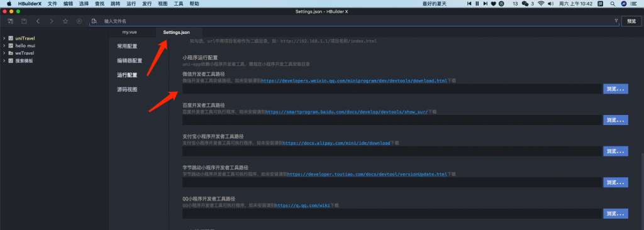Click the run play circle icon
Screen dimensions: 644x230
click(x=79, y=21)
